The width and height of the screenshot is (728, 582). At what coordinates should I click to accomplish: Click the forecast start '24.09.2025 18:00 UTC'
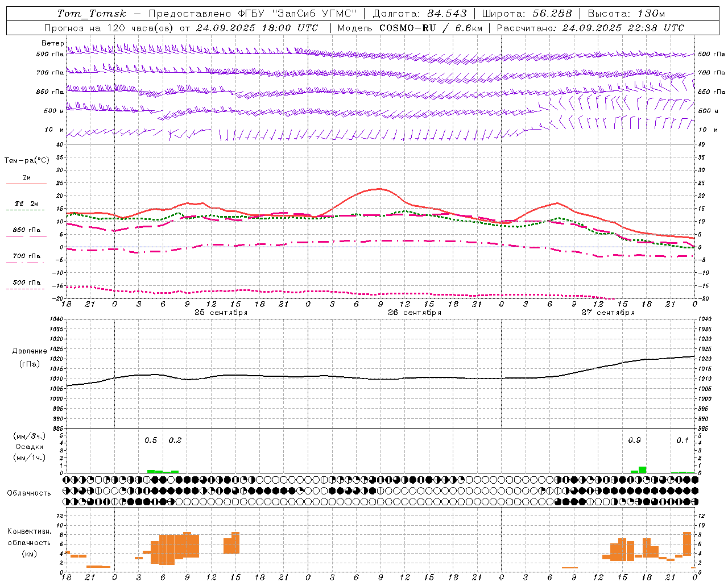click(257, 28)
